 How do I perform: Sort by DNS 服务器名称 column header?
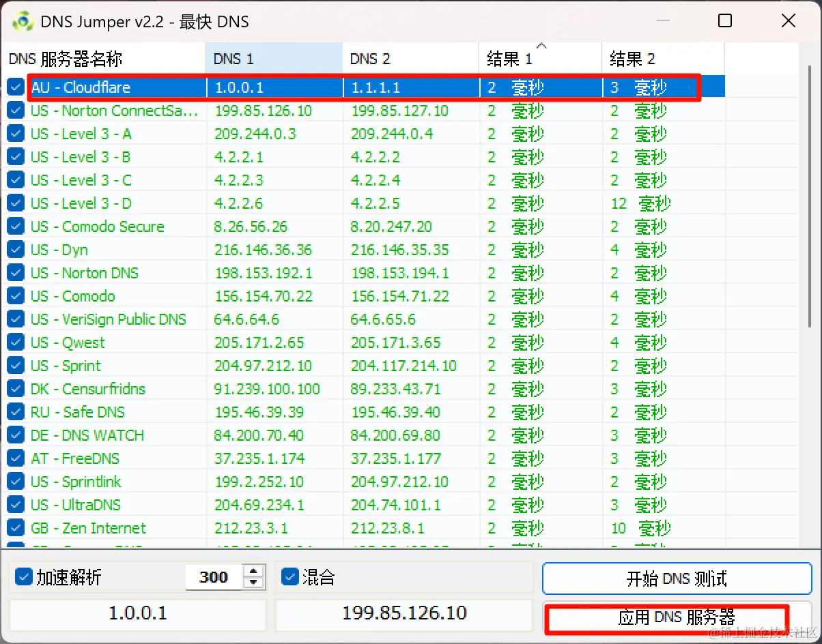tap(104, 59)
